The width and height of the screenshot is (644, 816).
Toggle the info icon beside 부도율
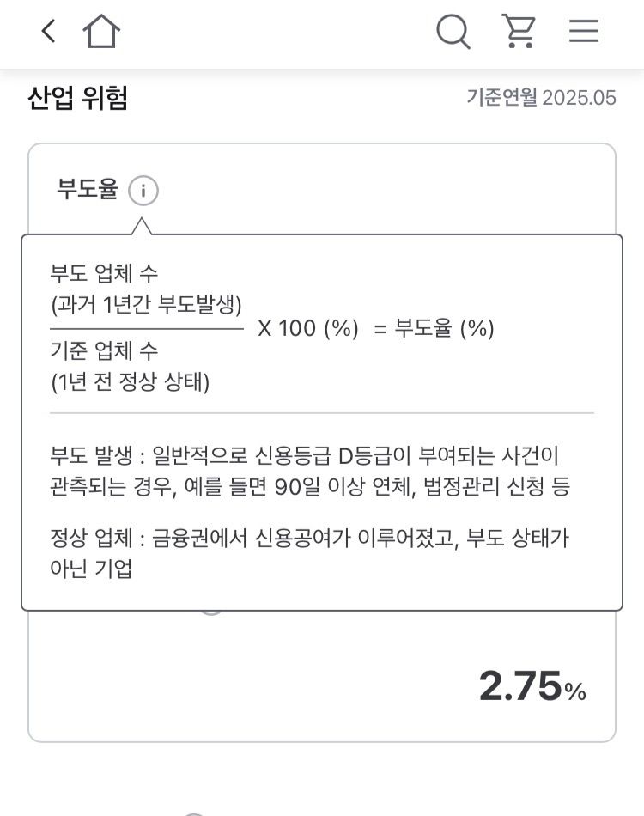click(x=143, y=191)
